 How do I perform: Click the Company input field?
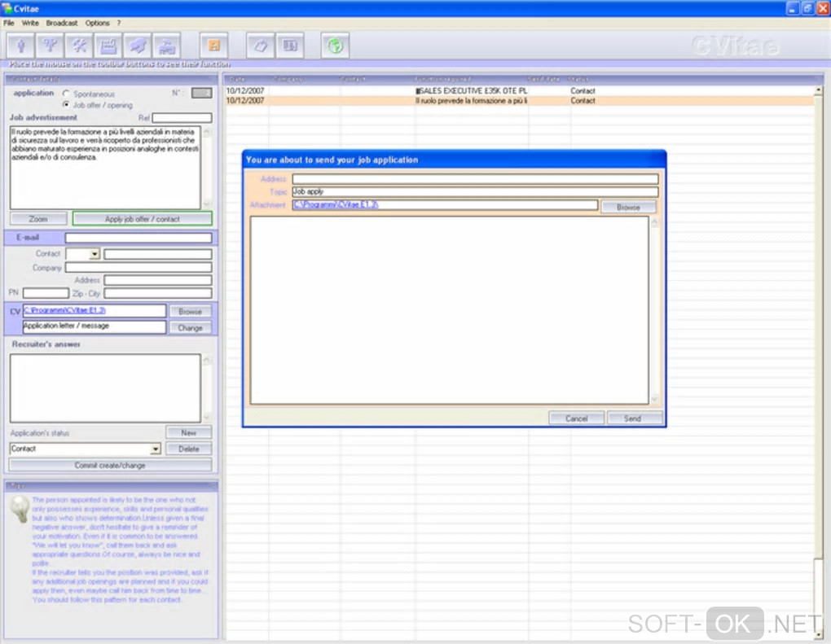(138, 267)
